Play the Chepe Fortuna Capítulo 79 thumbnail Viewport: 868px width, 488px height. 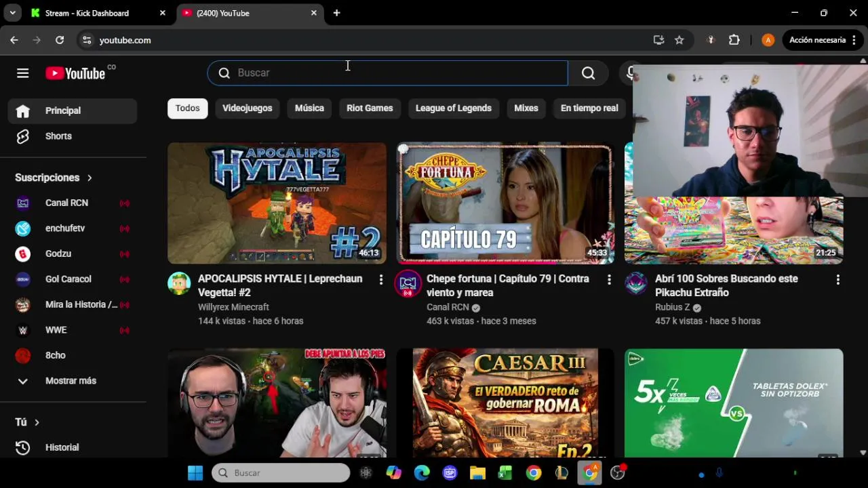coord(505,203)
